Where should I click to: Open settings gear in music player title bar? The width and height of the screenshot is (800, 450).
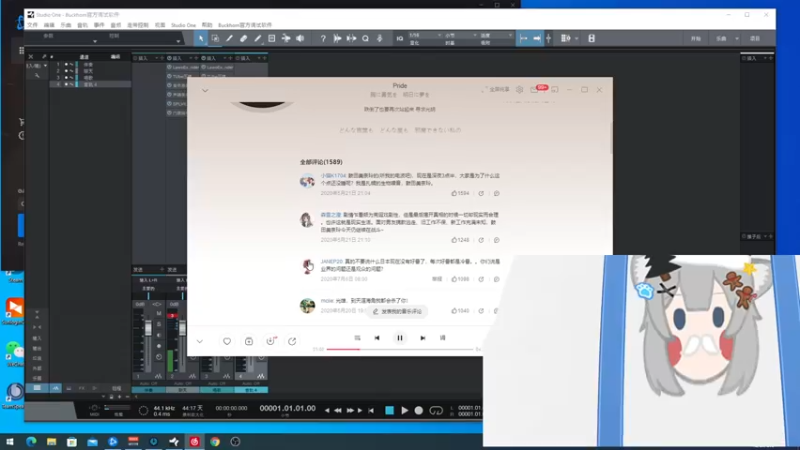(x=519, y=90)
